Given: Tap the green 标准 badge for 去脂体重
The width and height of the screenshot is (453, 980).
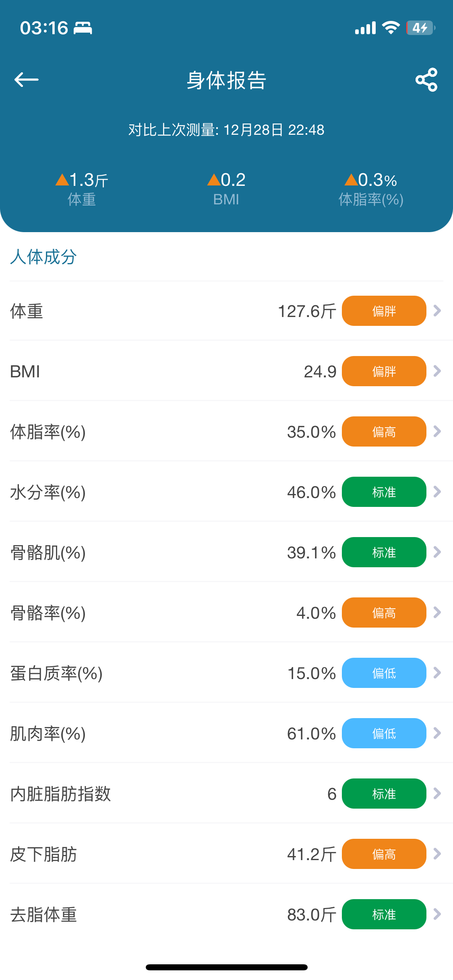Looking at the screenshot, I should coord(384,914).
